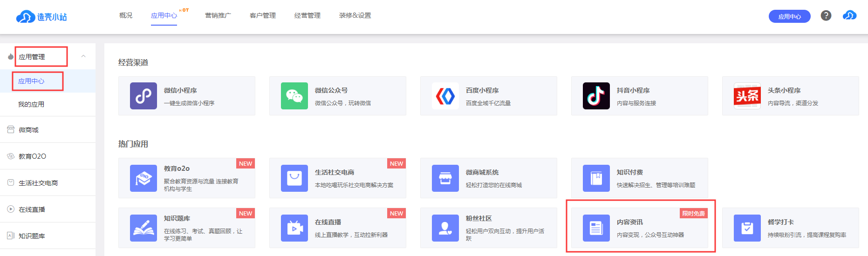
Task: Click the 教育O2O sidebar icon
Action: coord(11,156)
